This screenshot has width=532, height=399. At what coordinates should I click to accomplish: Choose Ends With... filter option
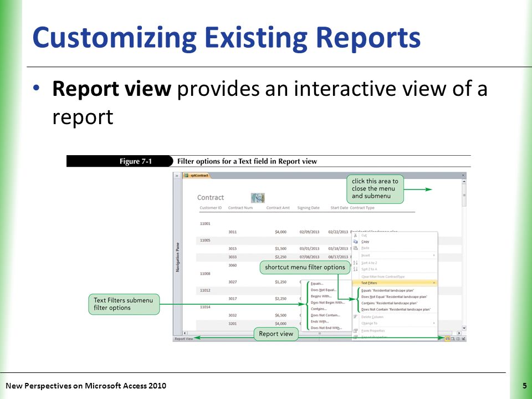coord(320,321)
